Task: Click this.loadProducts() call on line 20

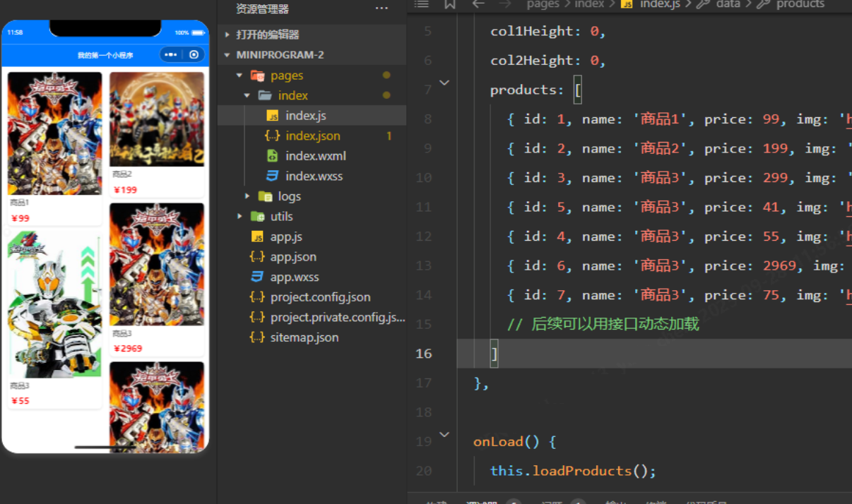Action: click(x=574, y=471)
